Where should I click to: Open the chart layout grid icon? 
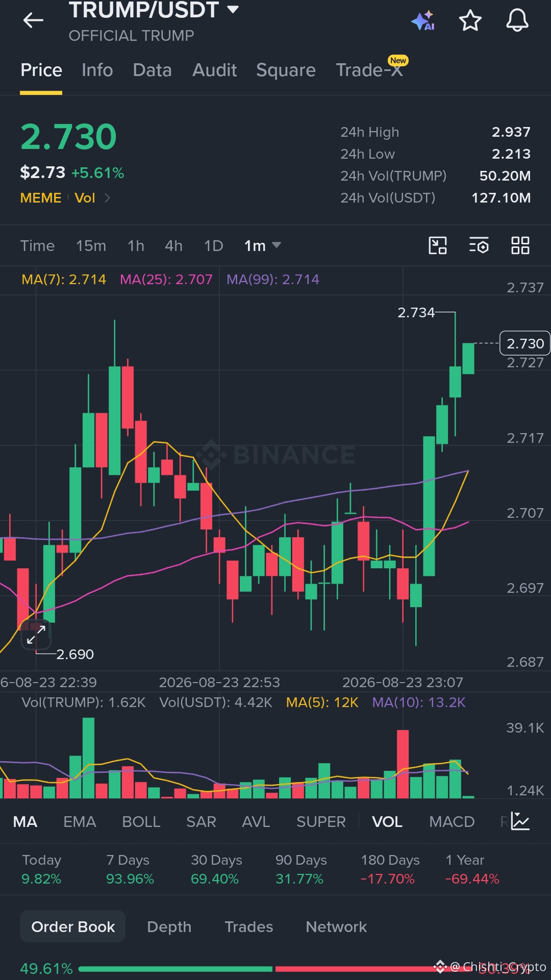coord(520,245)
